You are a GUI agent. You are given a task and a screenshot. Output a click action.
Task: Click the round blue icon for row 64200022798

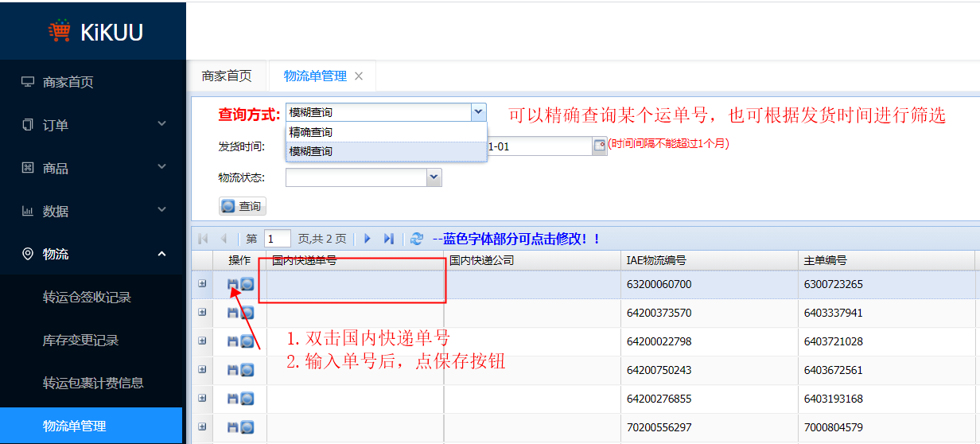click(x=247, y=341)
